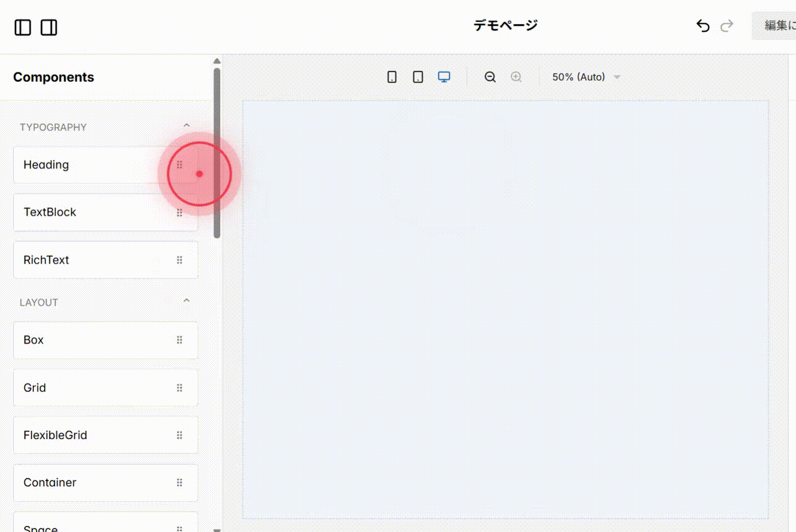Viewport: 796px width, 532px height.
Task: Collapse the LAYOUT section
Action: (186, 300)
